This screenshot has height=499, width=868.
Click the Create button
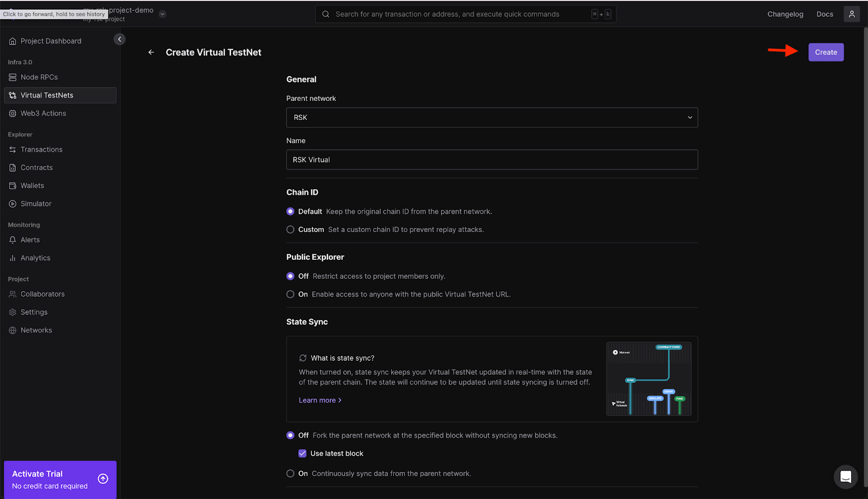coord(825,53)
